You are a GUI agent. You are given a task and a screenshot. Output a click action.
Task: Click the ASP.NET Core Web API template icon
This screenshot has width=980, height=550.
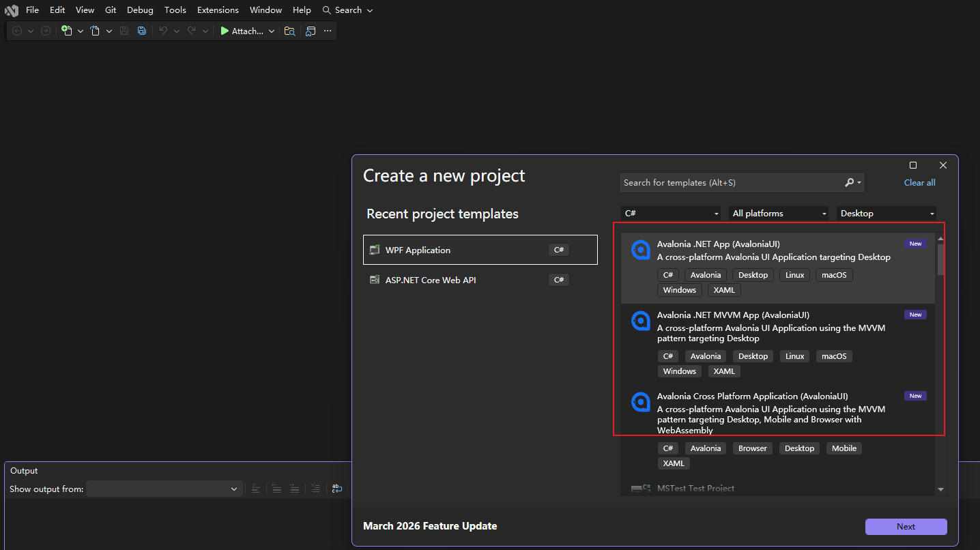click(x=375, y=280)
